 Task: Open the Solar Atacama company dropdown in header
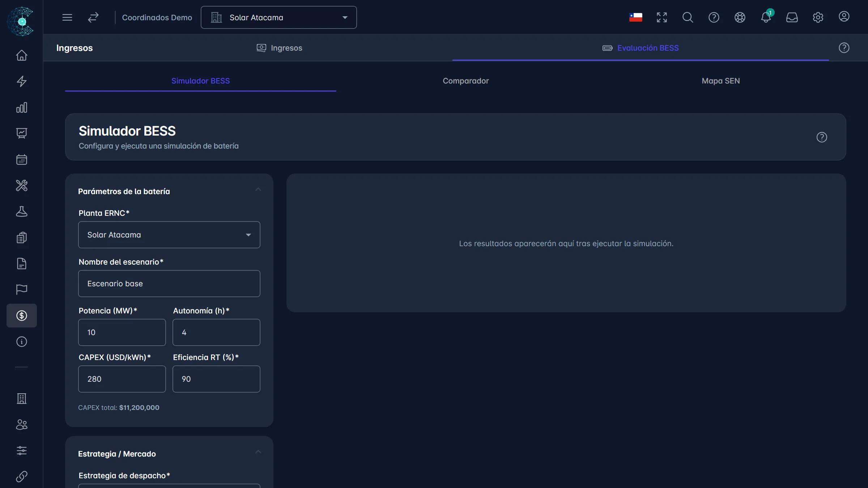[x=278, y=17]
